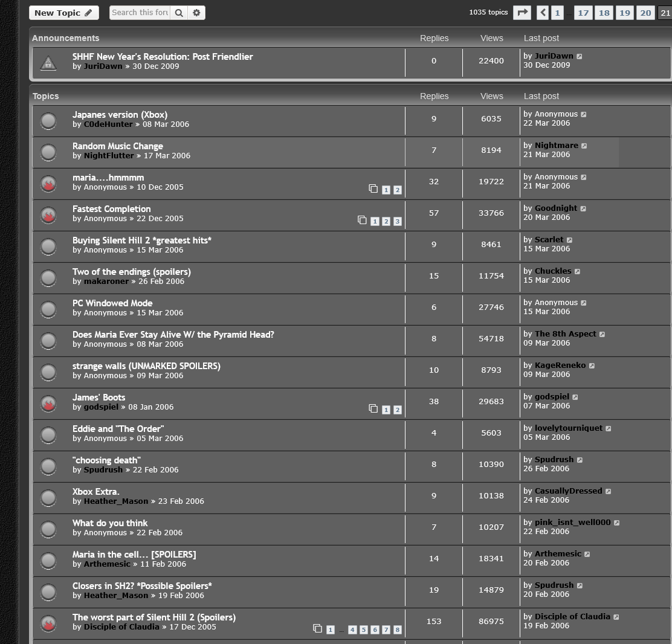
Task: Click the announcement warning icon
Action: coord(48,63)
